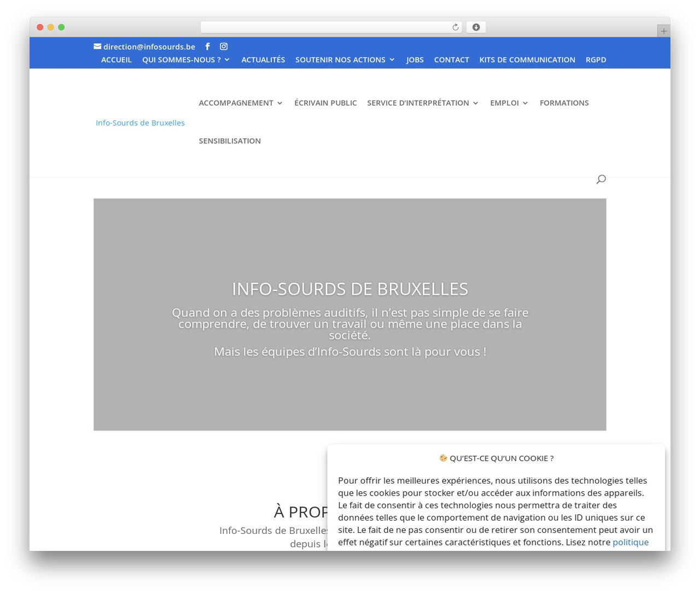Expand the Qui sommes-nous dropdown chevron
Viewport: 700px width, 593px height.
(x=227, y=60)
